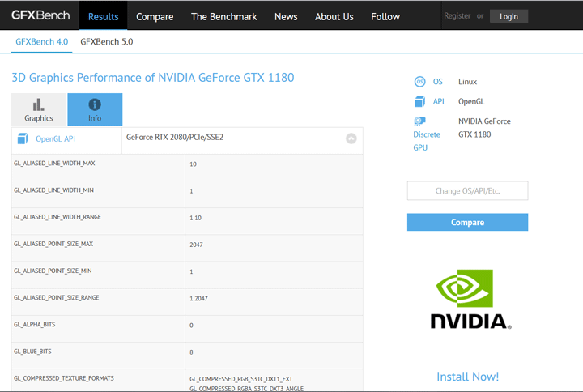This screenshot has height=392, width=583.
Task: Click GL_ALIASED_POINT_SIZE_RANGE row label
Action: (57, 297)
